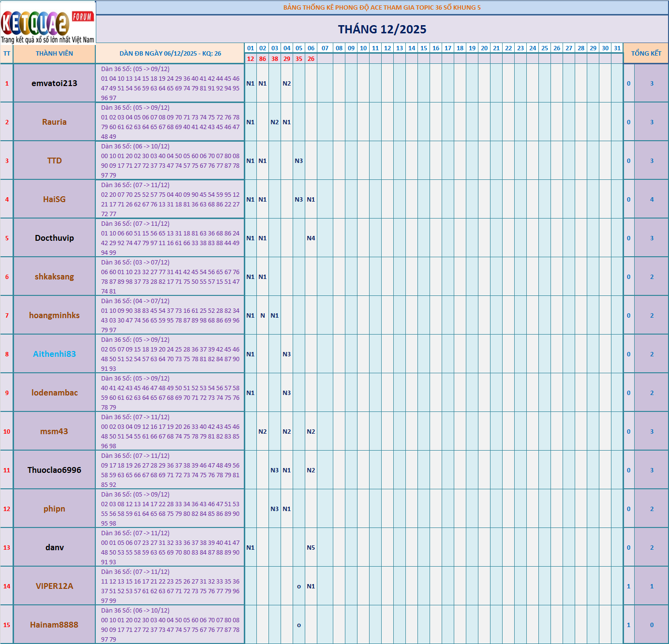The height and width of the screenshot is (644, 669).
Task: Select member name Rauria
Action: [54, 122]
